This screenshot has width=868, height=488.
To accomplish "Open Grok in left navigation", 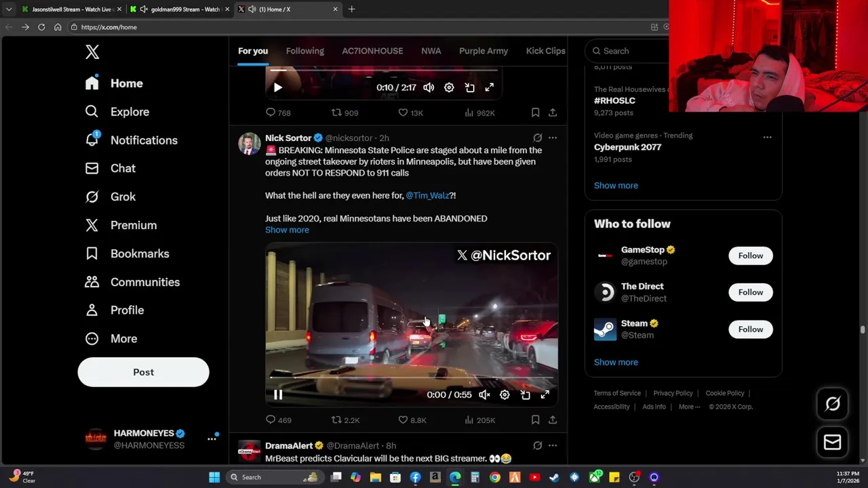I will coord(111,197).
